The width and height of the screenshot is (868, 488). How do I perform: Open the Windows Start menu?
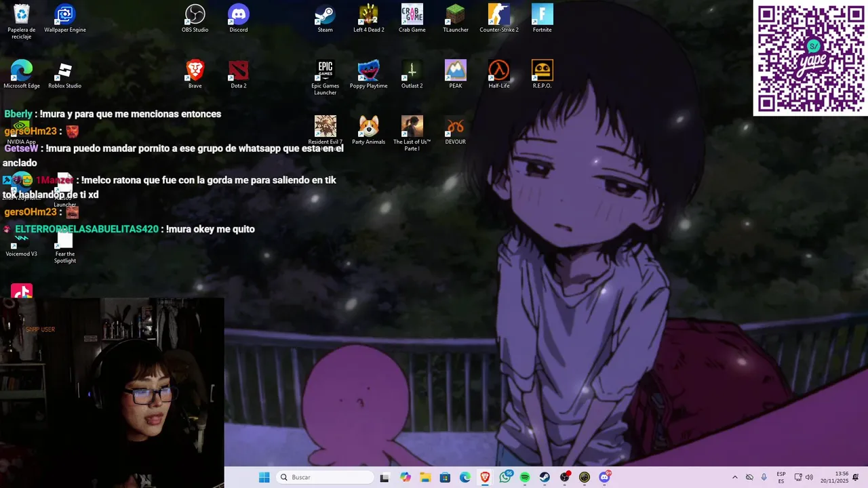tap(264, 477)
